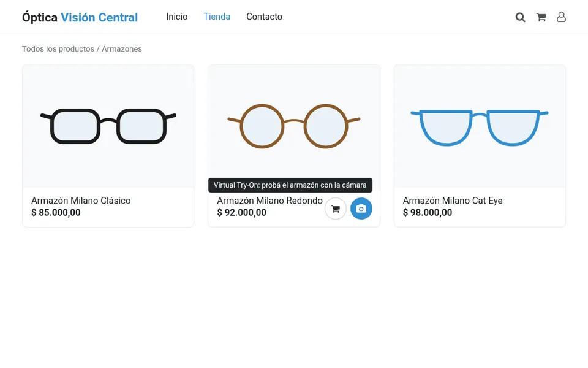Launch Virtual Try-On camera for Milano Redondo
588x368 pixels.
[361, 209]
